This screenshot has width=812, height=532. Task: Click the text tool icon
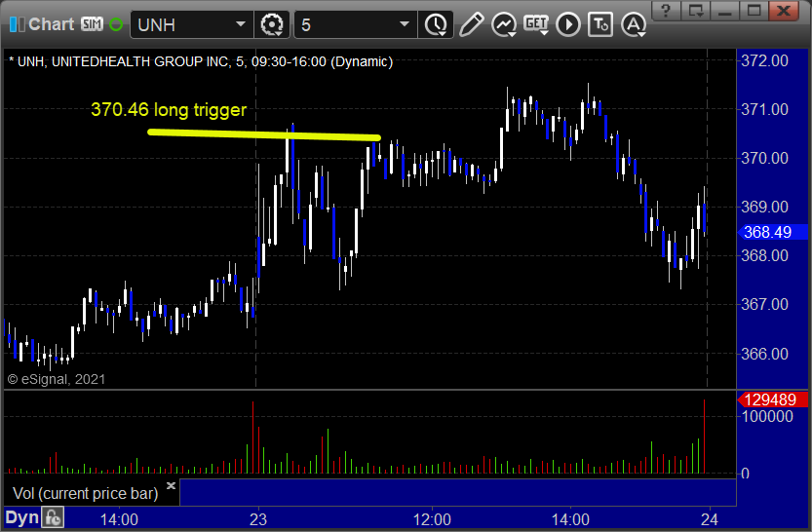click(x=600, y=24)
